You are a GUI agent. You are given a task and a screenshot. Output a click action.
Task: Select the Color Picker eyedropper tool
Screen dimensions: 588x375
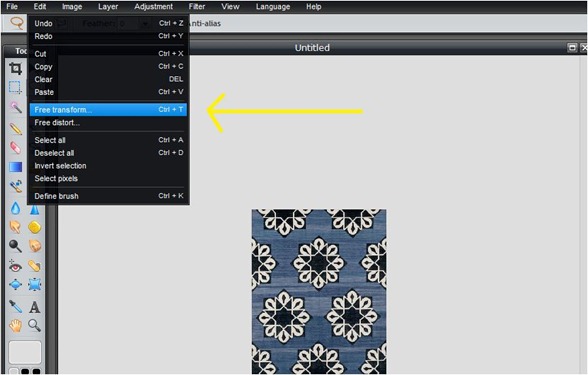click(x=15, y=307)
